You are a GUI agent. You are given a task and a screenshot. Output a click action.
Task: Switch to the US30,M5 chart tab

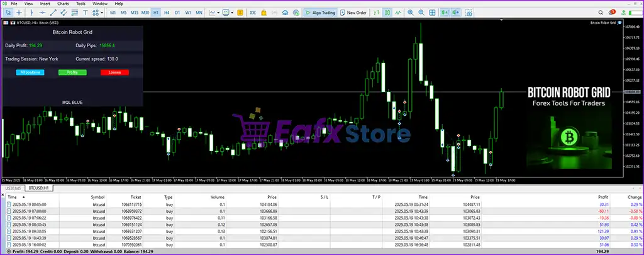click(13, 188)
